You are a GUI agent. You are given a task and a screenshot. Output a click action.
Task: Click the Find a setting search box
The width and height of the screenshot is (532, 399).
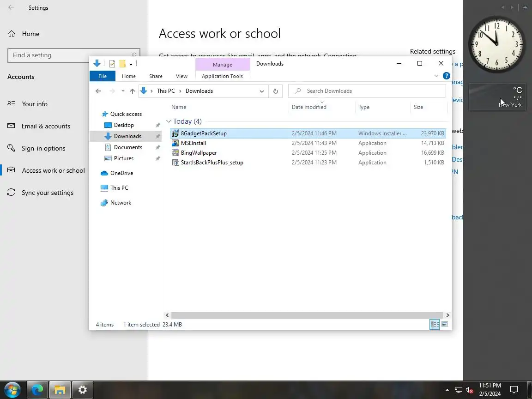[x=73, y=55]
